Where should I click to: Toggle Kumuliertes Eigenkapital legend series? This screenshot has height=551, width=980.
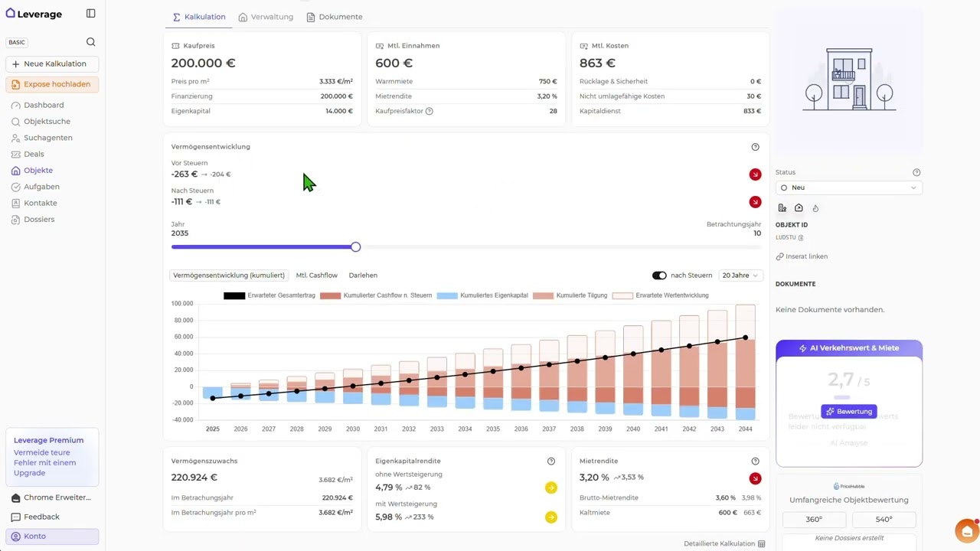click(x=482, y=295)
